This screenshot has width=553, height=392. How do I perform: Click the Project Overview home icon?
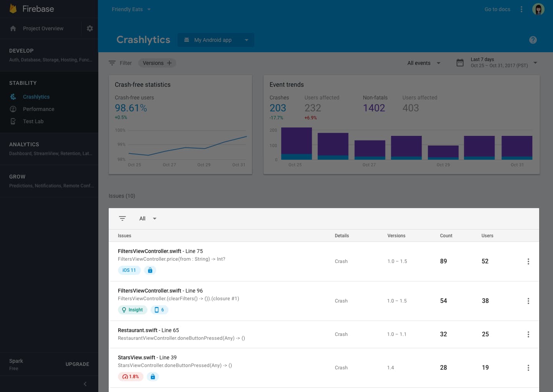coord(13,28)
